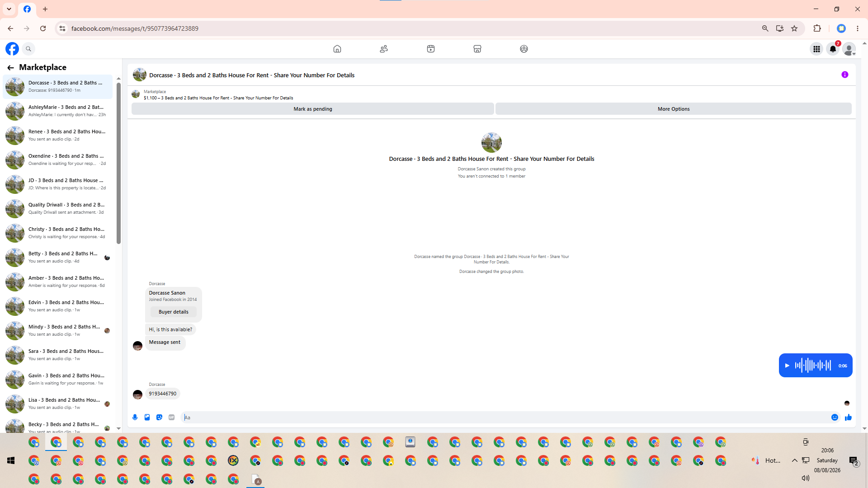868x488 pixels.
Task: Send a thumbs-up like
Action: [x=848, y=418]
